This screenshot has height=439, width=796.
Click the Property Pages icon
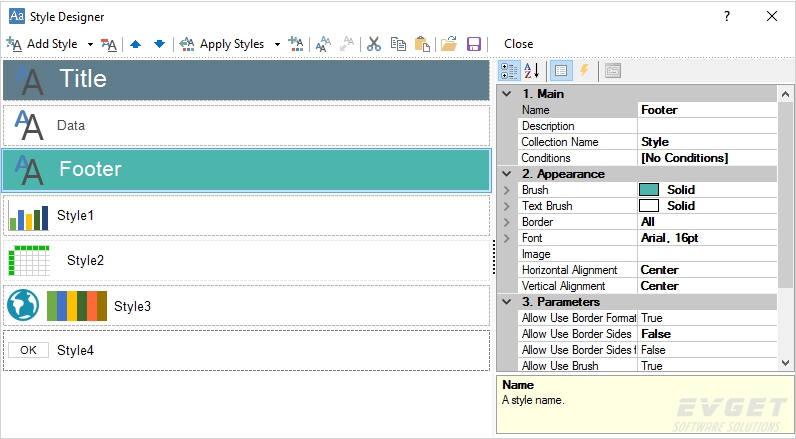613,71
